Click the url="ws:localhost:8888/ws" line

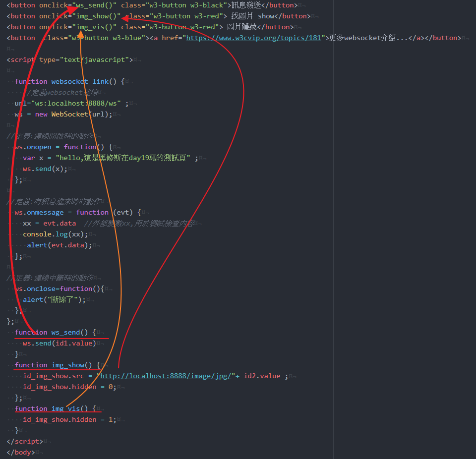pos(71,104)
